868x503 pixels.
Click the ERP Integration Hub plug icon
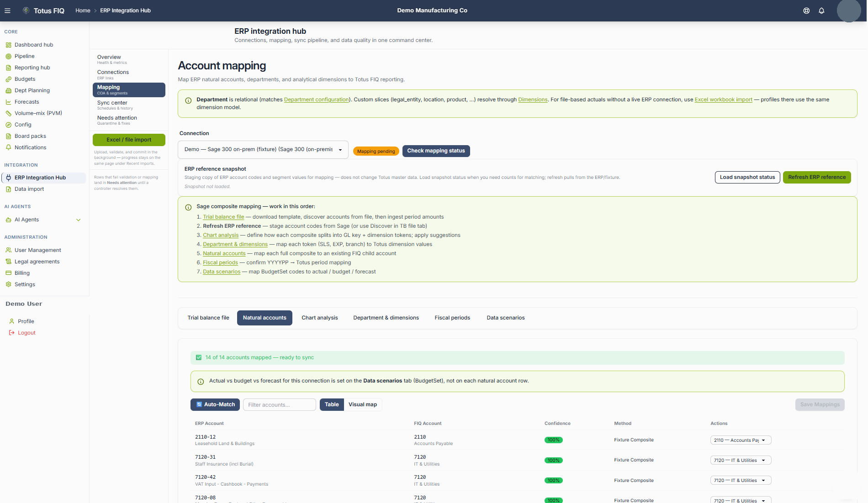tap(8, 178)
